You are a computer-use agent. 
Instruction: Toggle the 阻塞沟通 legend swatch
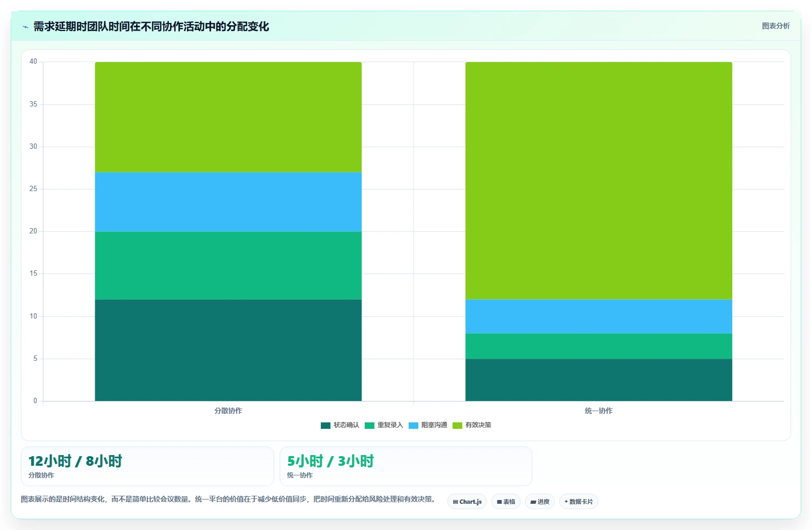click(x=413, y=426)
